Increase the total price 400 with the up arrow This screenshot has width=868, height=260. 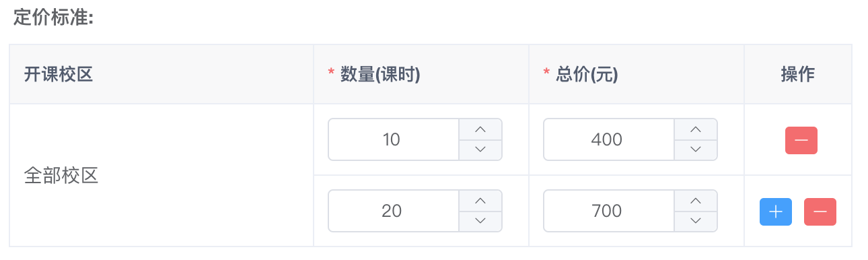695,129
